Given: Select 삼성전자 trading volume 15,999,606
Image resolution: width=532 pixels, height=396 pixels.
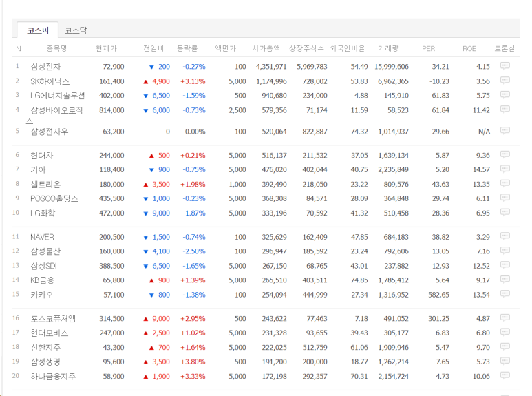Looking at the screenshot, I should point(392,67).
